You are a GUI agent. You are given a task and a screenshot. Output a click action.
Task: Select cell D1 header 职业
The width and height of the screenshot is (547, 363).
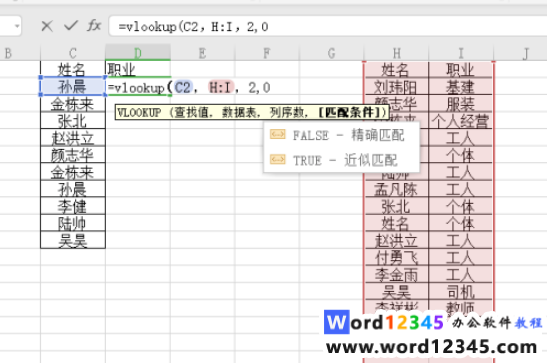click(x=138, y=69)
